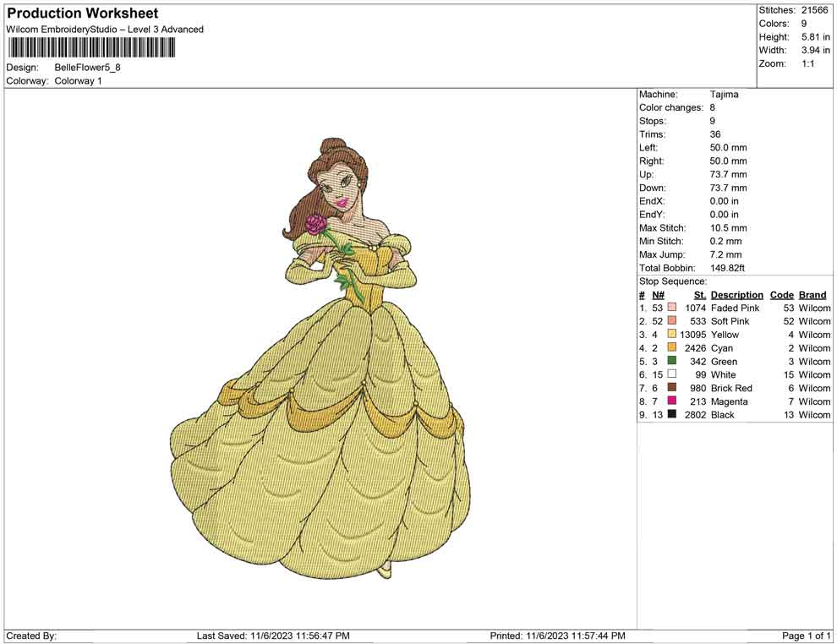Click the Production Worksheet title
Screen dimensions: 837x644
[x=83, y=14]
